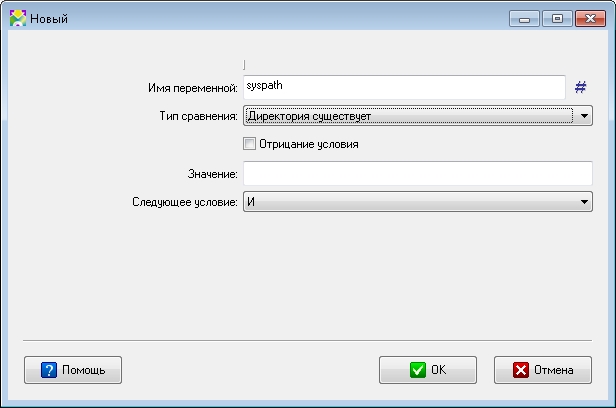The width and height of the screenshot is (616, 408).
Task: Enable the Отрицание условия checkbox
Action: click(249, 144)
